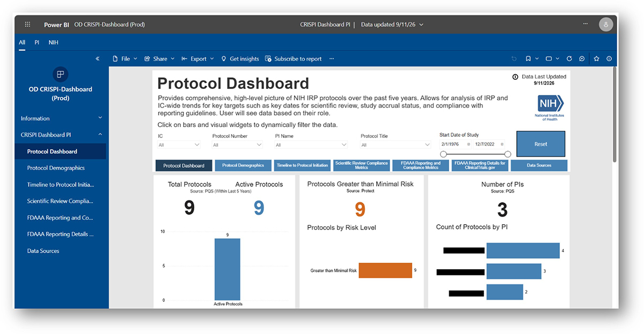Open the Share menu

pos(159,59)
